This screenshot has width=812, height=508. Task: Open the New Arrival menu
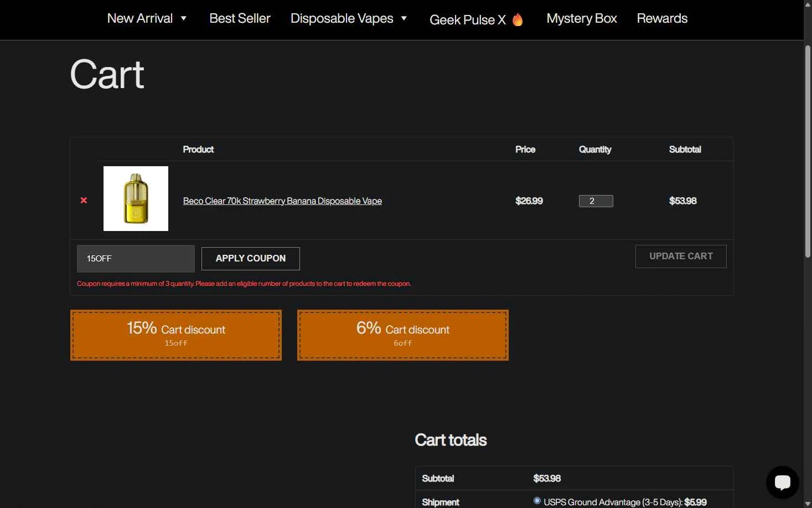click(140, 18)
